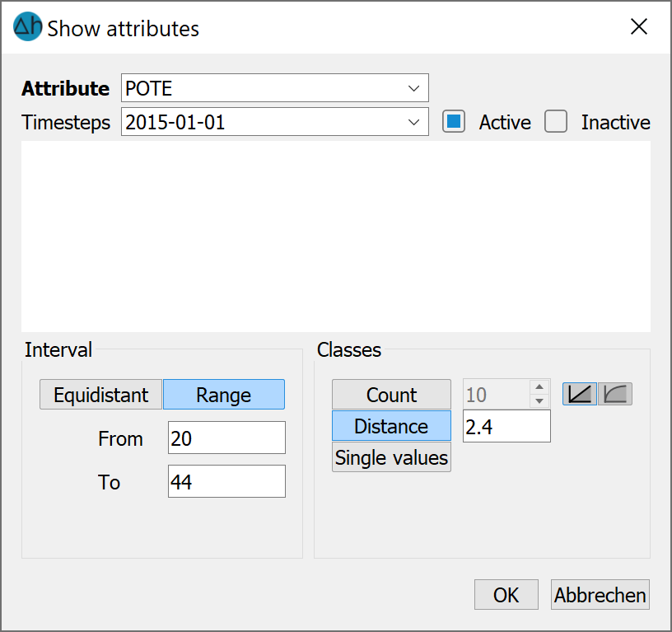672x632 pixels.
Task: Click the delta-h application logo icon
Action: click(x=28, y=26)
